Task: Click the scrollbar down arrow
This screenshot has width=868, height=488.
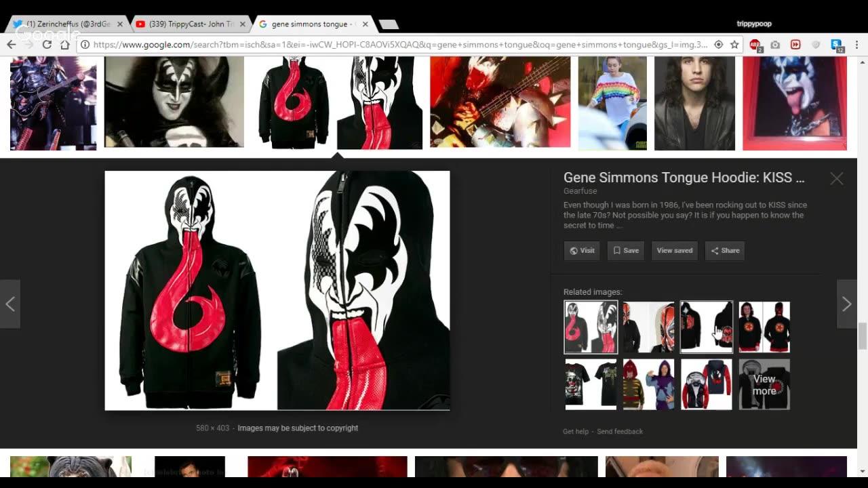Action: coord(863,471)
